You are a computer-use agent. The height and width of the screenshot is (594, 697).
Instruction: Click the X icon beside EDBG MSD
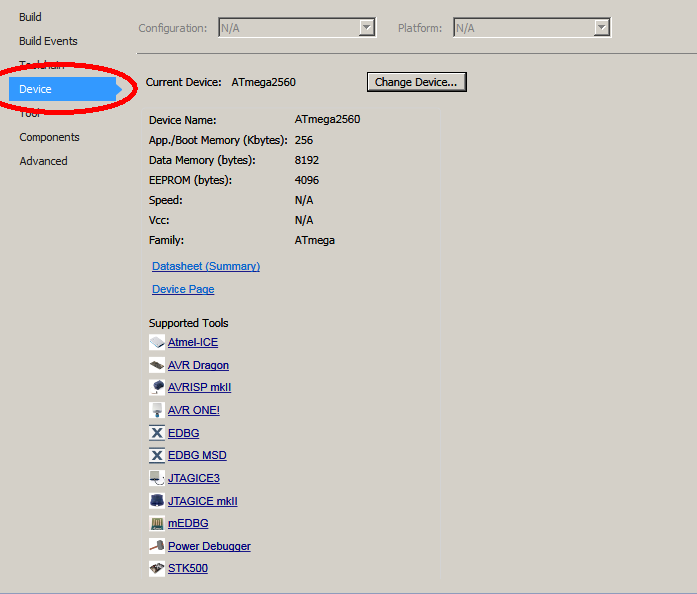point(157,455)
